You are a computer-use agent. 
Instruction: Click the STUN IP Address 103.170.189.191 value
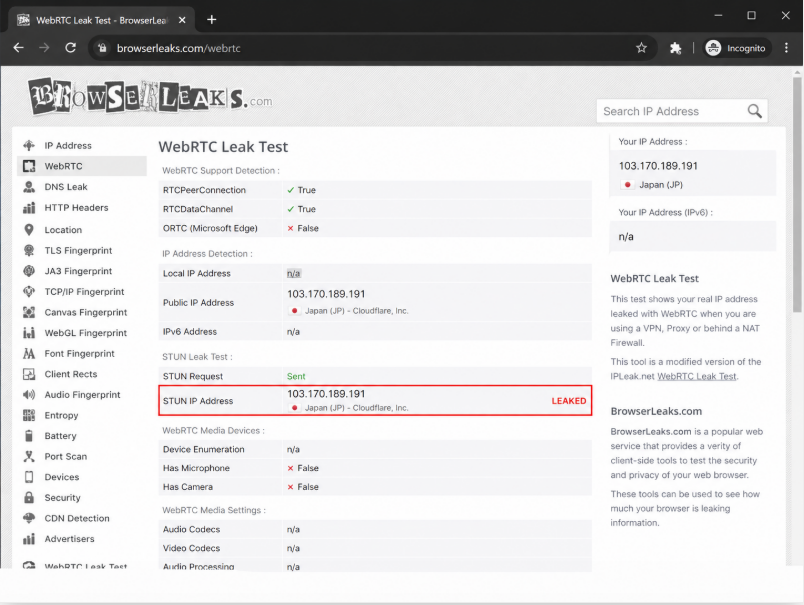tap(326, 394)
